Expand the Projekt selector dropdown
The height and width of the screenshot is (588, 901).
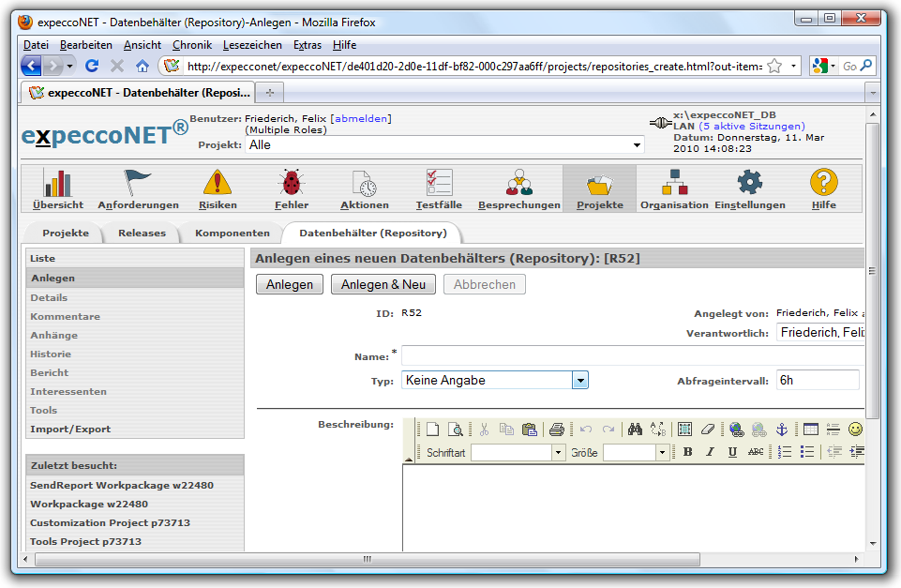coord(638,145)
